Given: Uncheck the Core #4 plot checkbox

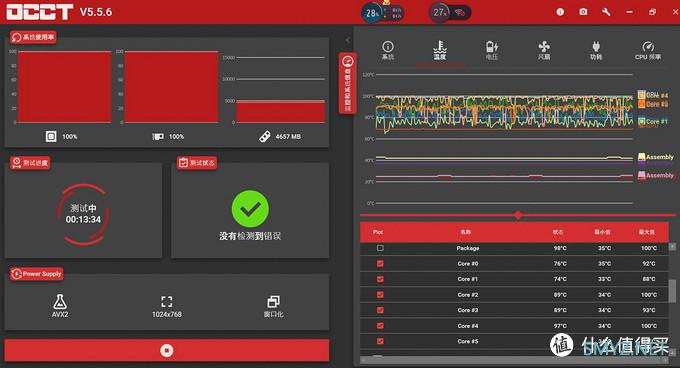Looking at the screenshot, I should (380, 326).
